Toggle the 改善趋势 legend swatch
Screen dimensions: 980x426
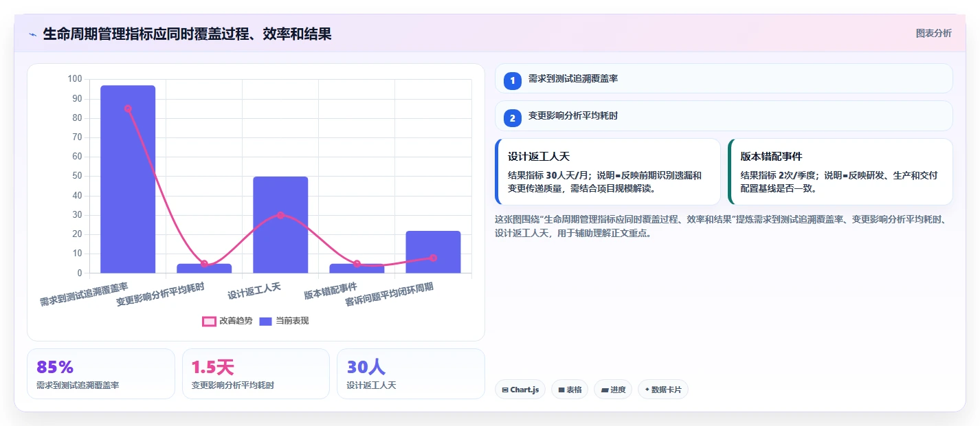tap(209, 321)
